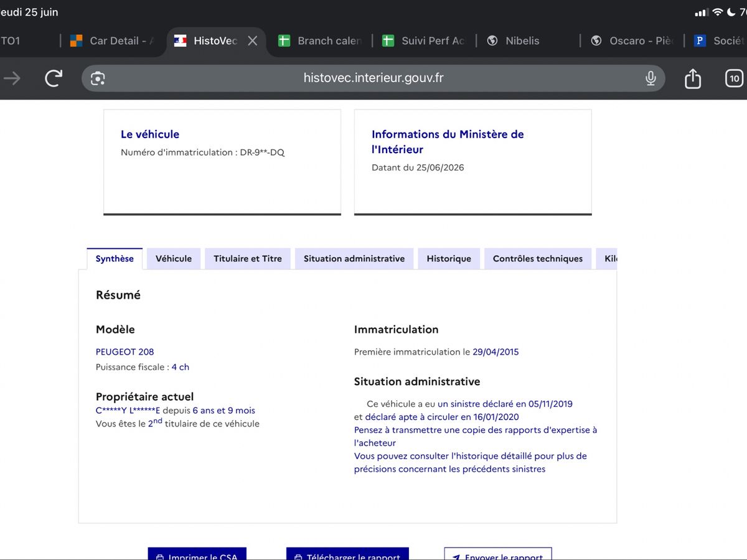The height and width of the screenshot is (560, 747).
Task: Close the HistoVec tab with the X
Action: [252, 40]
